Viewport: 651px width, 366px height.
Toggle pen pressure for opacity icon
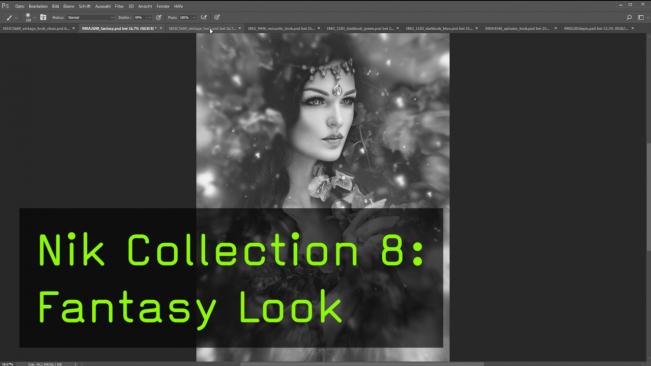159,17
